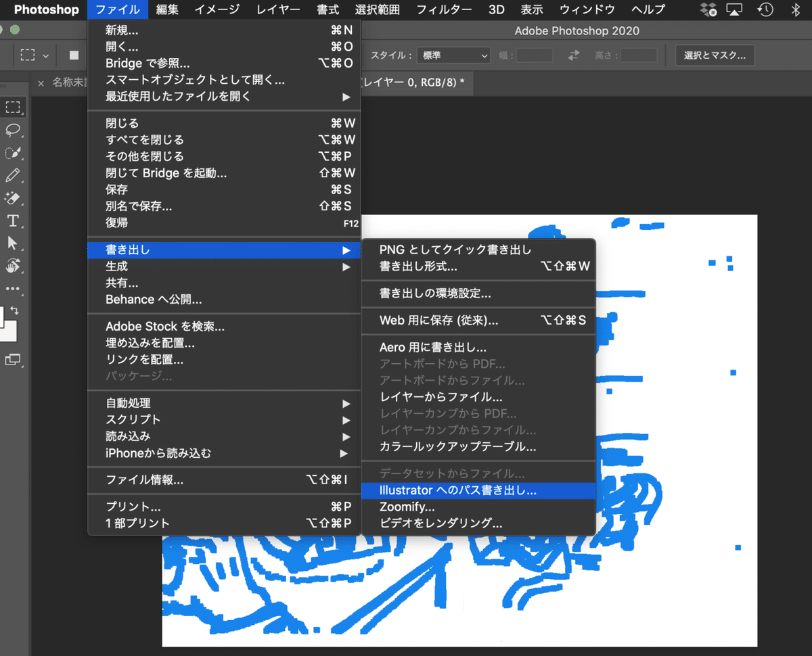Select the Quick Selection tool

(x=14, y=153)
